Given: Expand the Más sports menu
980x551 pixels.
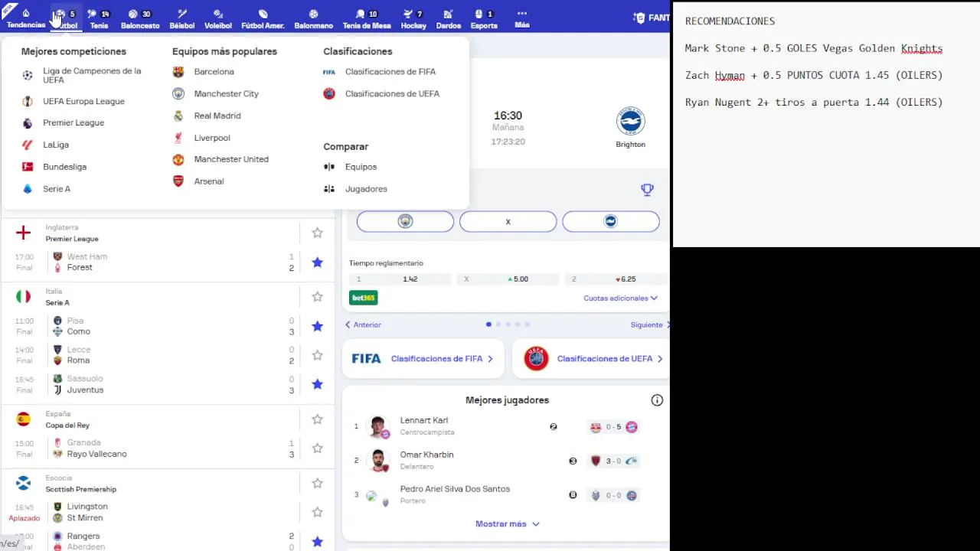Looking at the screenshot, I should pyautogui.click(x=522, y=19).
